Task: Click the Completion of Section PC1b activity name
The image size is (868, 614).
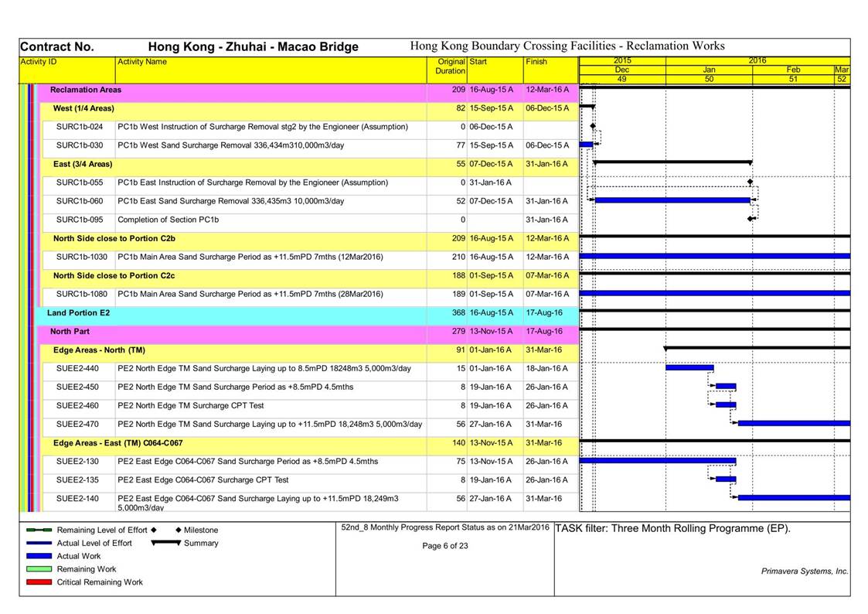Action: tap(168, 220)
